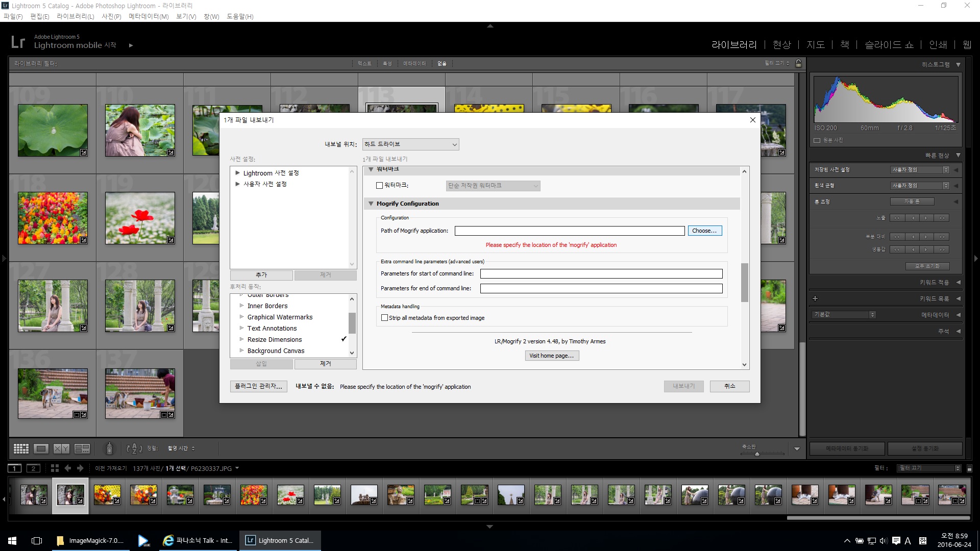Viewport: 980px width, 551px height.
Task: Select the painter spray can tool
Action: tap(109, 448)
